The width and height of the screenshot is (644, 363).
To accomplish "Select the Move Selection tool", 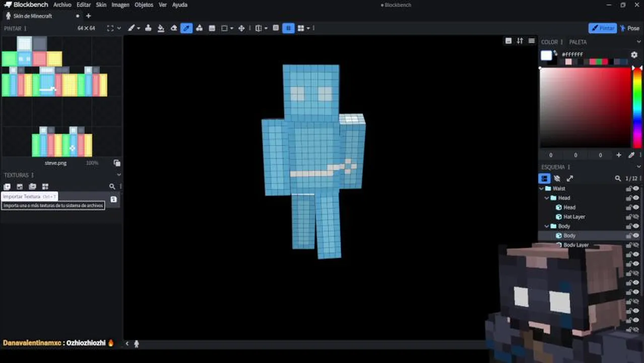I will click(241, 28).
